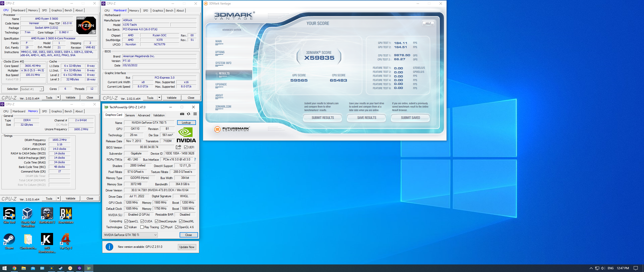The image size is (644, 272).
Task: Click the Help button in 3DMark Vantage
Action: [428, 23]
